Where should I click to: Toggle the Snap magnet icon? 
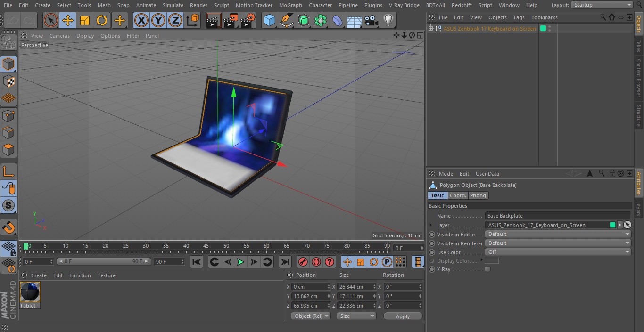tap(8, 227)
